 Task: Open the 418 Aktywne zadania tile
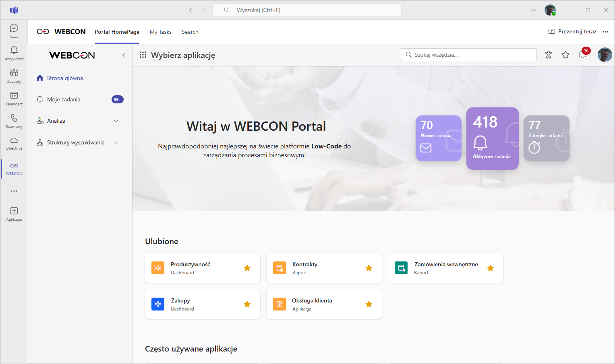[493, 138]
